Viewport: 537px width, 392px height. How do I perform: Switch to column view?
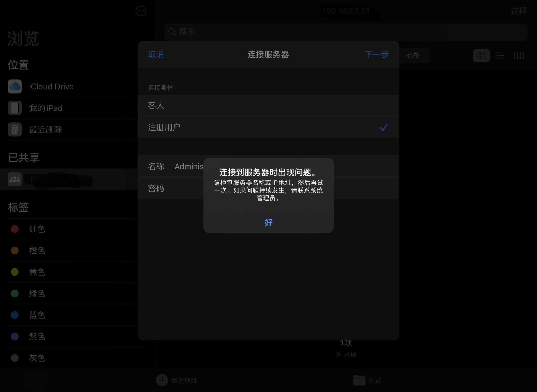(519, 56)
